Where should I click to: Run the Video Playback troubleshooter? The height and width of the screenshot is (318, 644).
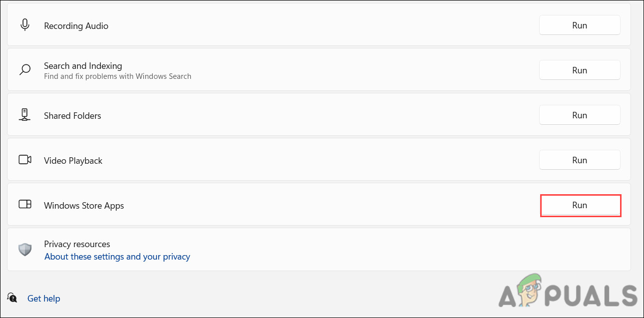579,160
